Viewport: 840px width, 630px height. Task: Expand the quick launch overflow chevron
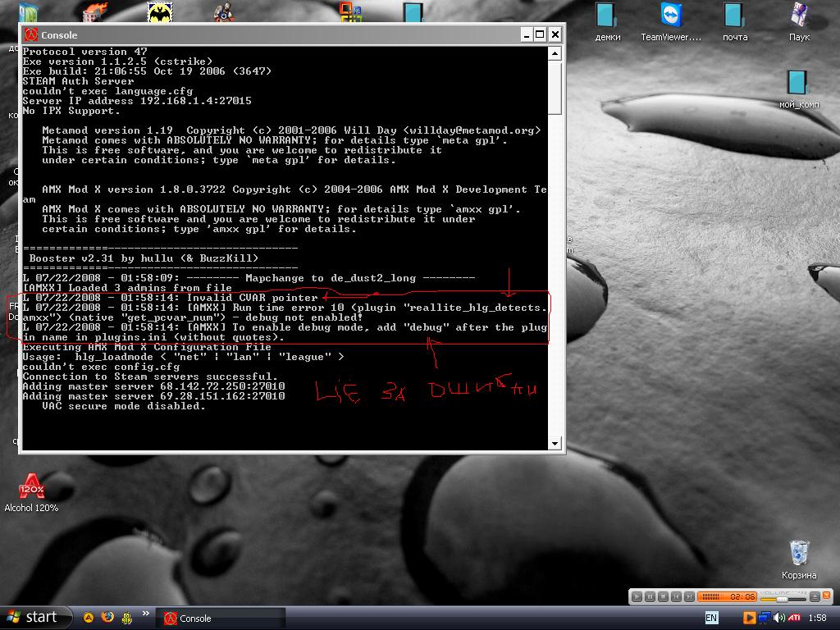pyautogui.click(x=146, y=614)
